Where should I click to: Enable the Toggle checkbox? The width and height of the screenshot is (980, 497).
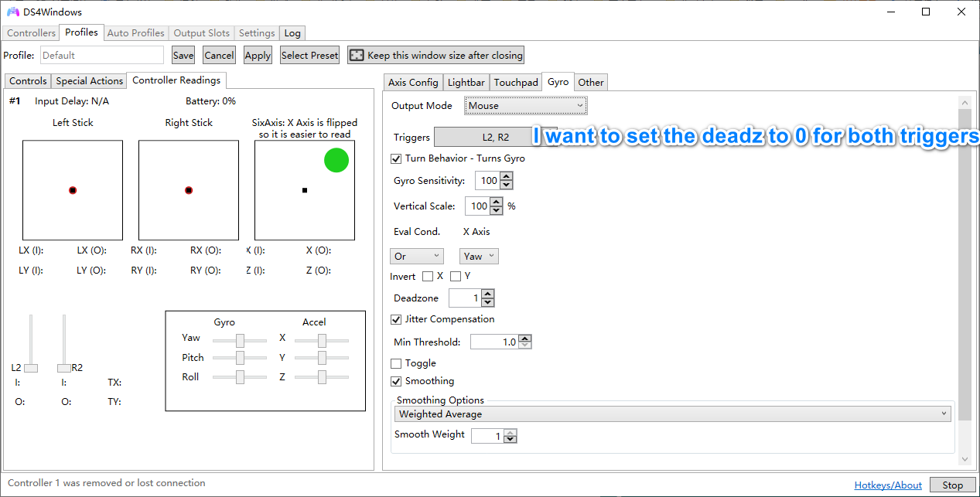click(x=396, y=363)
